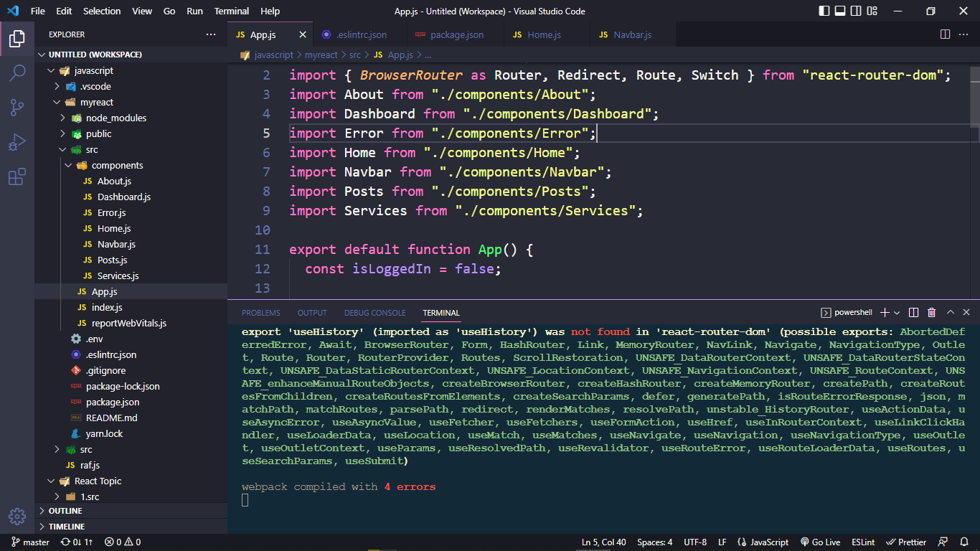Focus the terminal input cursor
The width and height of the screenshot is (980, 551).
pos(245,500)
